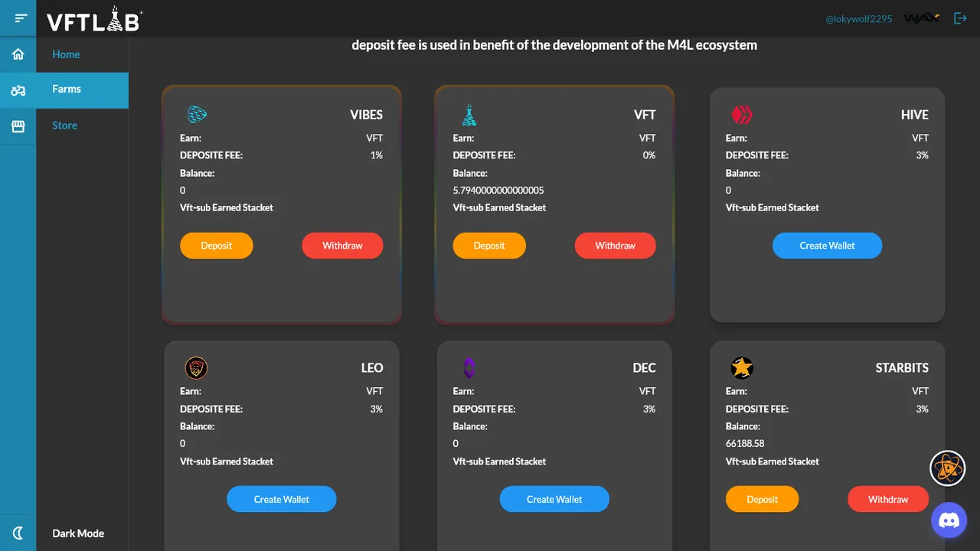Click the STARBITS card title

point(902,368)
